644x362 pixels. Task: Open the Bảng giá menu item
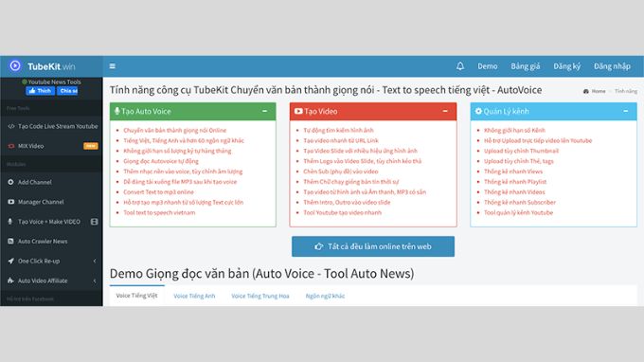tap(526, 66)
